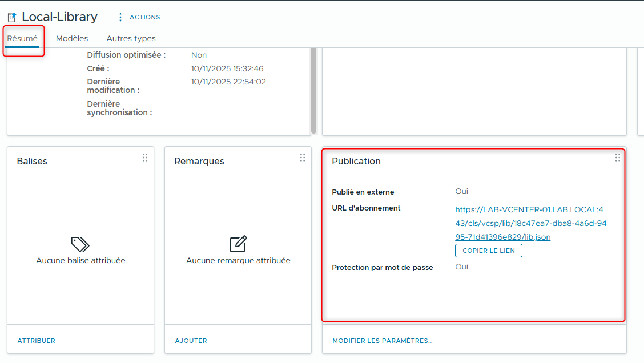Click the Publication card title
The image size is (644, 363).
pos(356,161)
